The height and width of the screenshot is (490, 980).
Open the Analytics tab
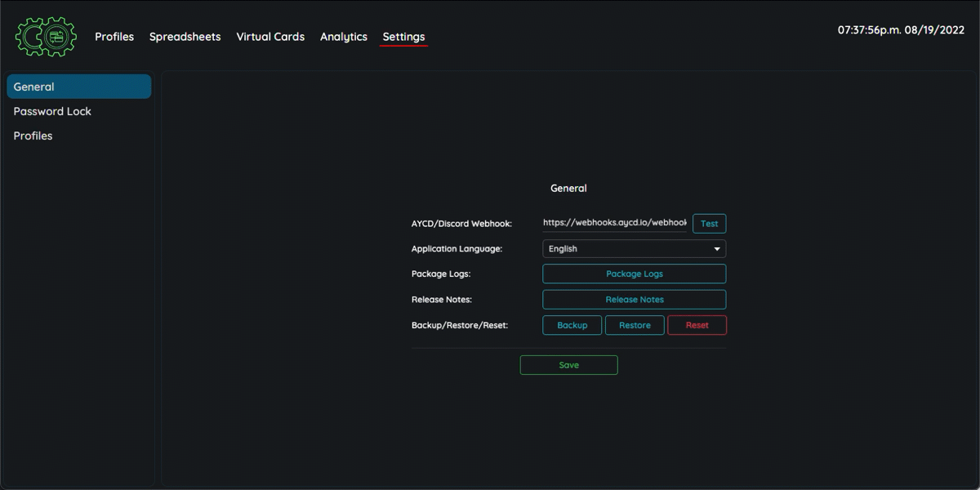343,37
